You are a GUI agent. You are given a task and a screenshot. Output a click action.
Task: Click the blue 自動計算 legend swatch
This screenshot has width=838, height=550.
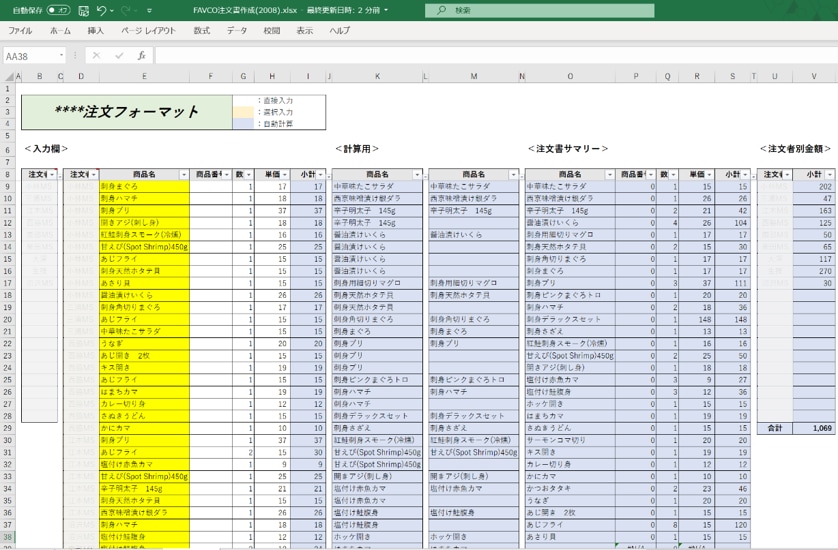(x=243, y=123)
